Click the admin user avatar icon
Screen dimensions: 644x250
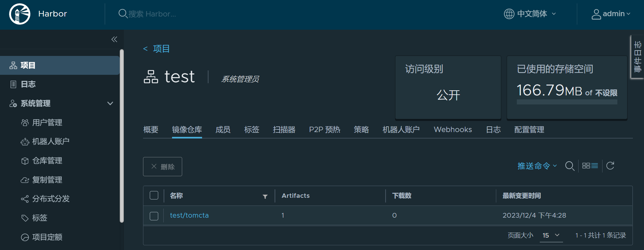(596, 14)
